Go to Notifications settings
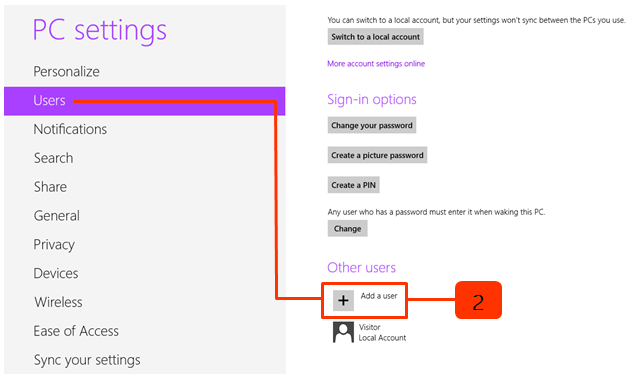The image size is (632, 377). pos(70,129)
